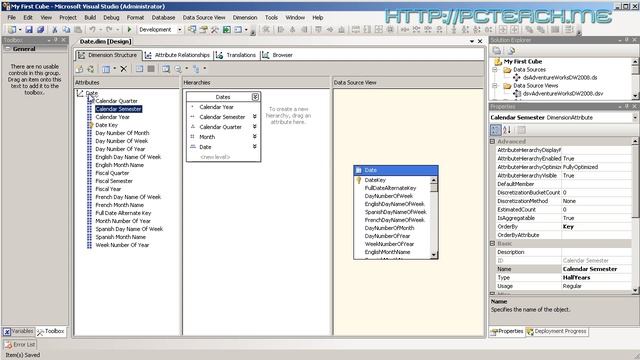Viewport: 640px width, 360px height.
Task: Undo the last action
Action: click(93, 30)
